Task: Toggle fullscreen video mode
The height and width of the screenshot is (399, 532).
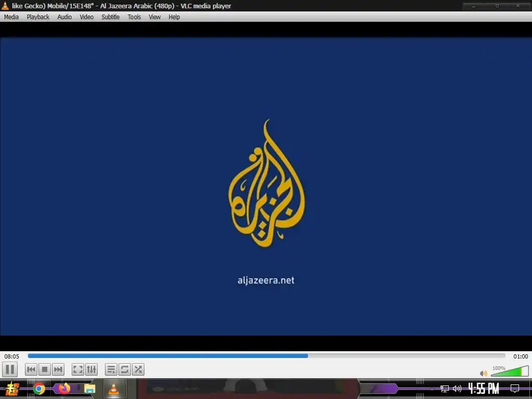Action: (78, 369)
